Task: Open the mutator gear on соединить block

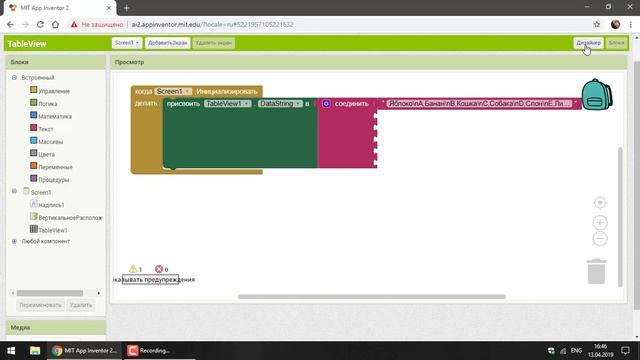Action: [326, 104]
